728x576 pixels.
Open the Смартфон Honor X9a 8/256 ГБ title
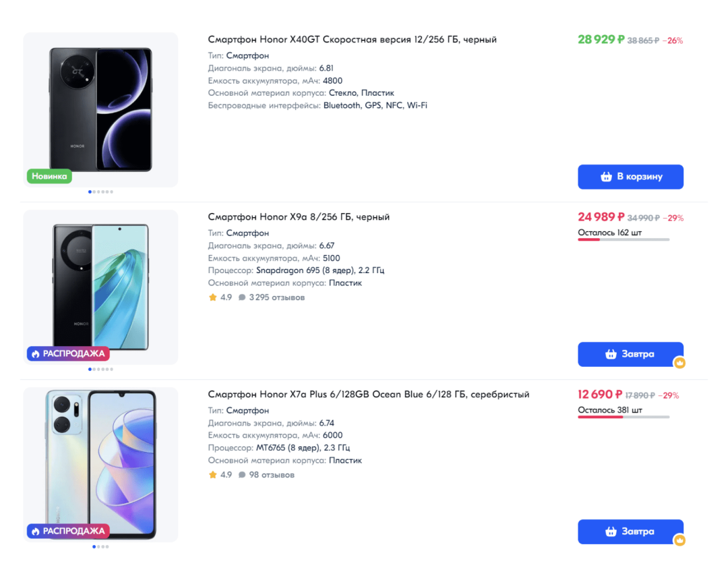[x=299, y=217]
